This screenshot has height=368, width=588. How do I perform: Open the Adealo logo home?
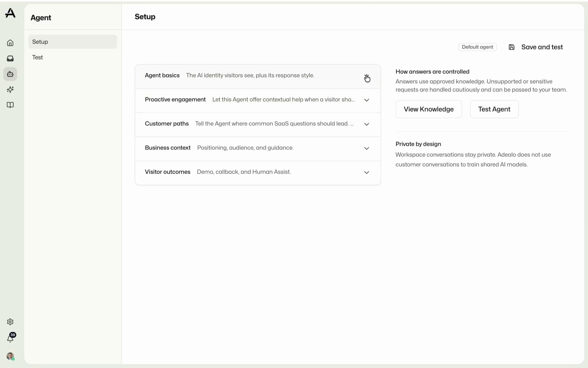(x=10, y=13)
